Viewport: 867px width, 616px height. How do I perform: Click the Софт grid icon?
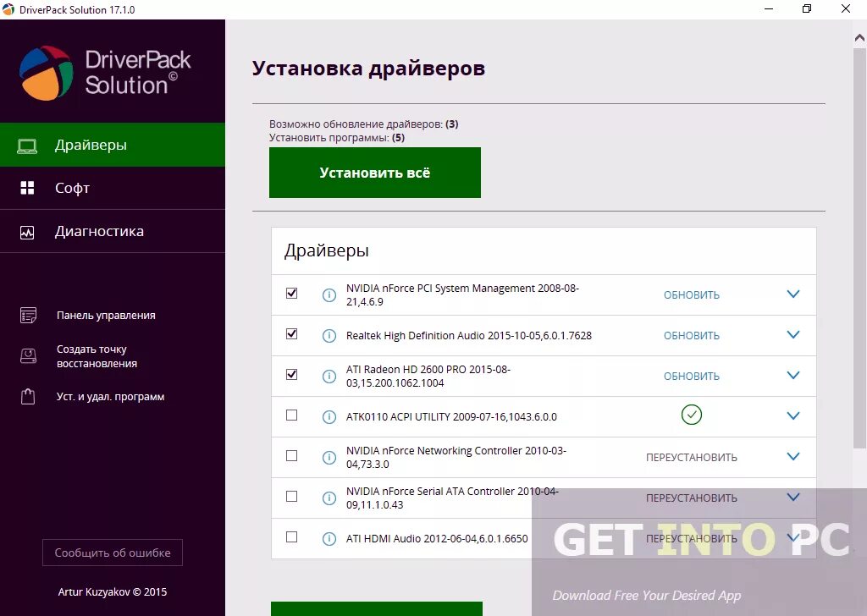tap(28, 188)
